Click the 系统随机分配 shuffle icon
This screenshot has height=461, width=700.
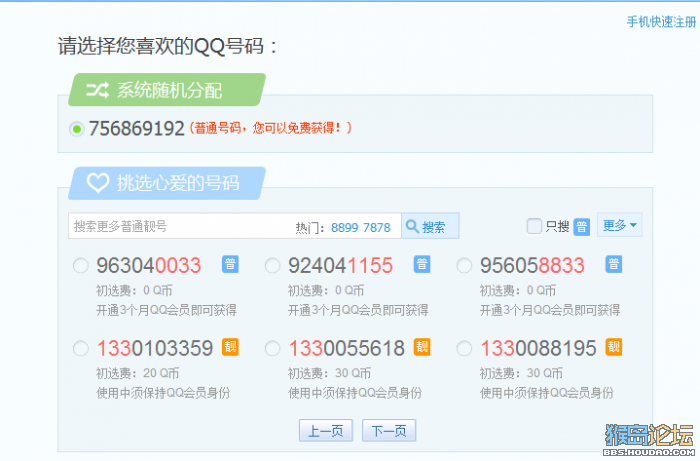[97, 90]
